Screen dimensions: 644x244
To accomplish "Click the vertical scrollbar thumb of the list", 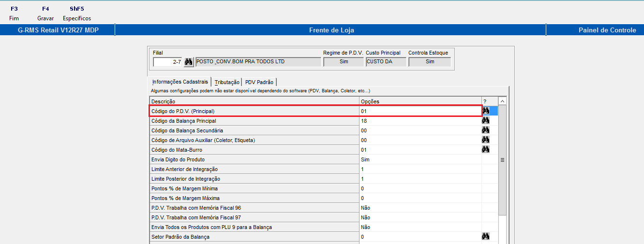I will click(x=502, y=159).
